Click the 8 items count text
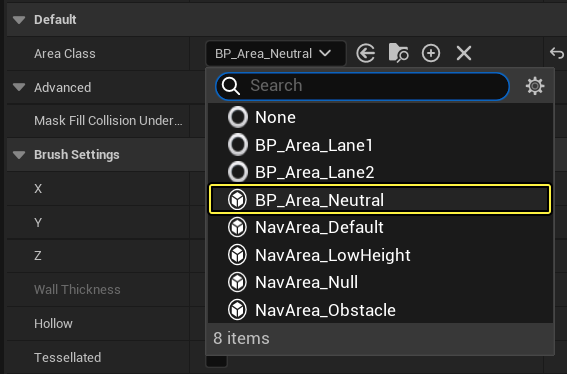The width and height of the screenshot is (567, 374). 241,339
